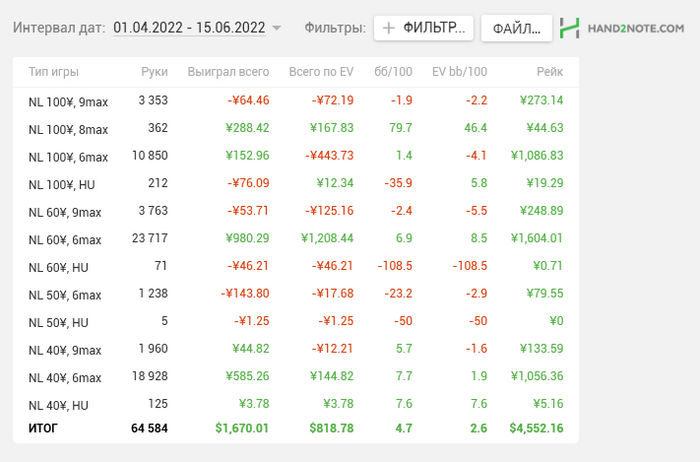This screenshot has width=700, height=462.
Task: Click the ¥288.42 winnings cell
Action: pos(247,128)
